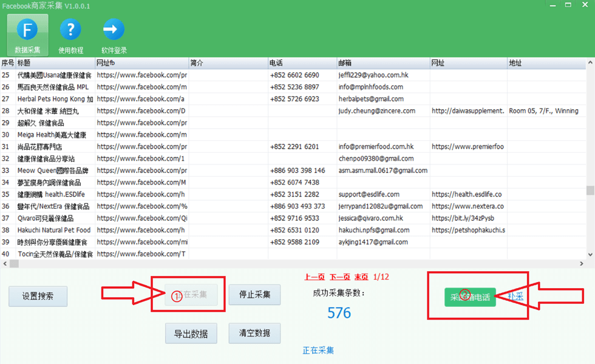The width and height of the screenshot is (595, 364).
Task: Click phone number +852 5236 8897
Action: click(x=294, y=87)
